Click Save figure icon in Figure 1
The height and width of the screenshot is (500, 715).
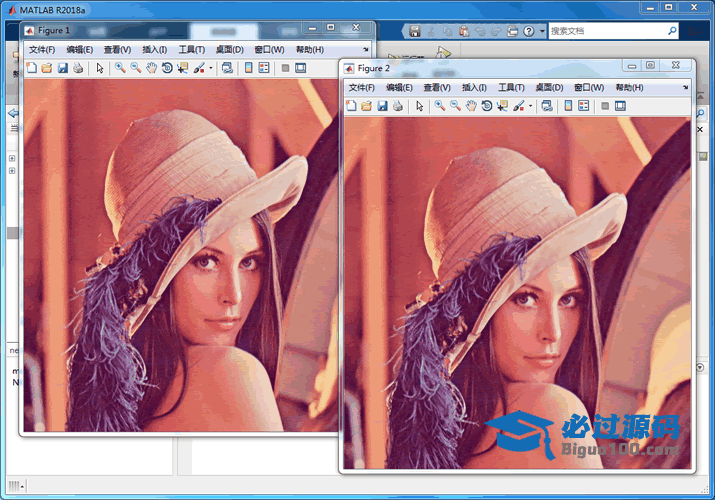pyautogui.click(x=62, y=68)
